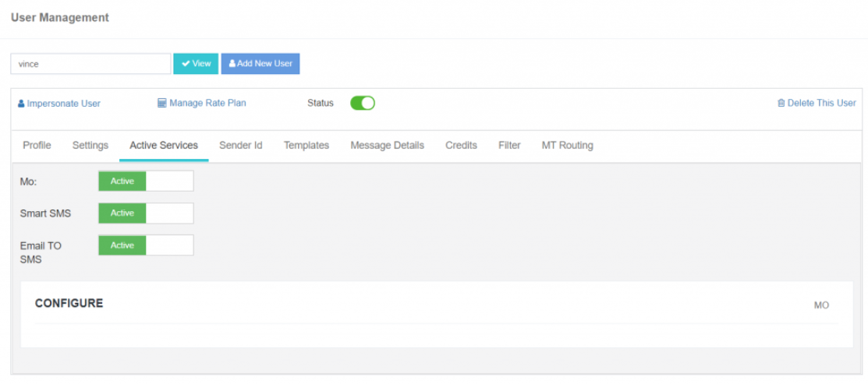Click the calculator icon beside Manage Rate Plan
Image resolution: width=868 pixels, height=384 pixels.
click(162, 103)
